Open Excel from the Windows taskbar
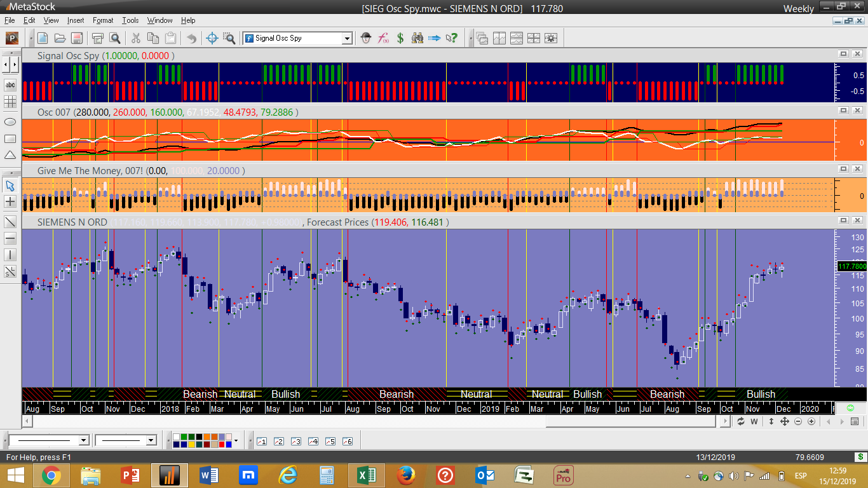The width and height of the screenshot is (868, 488). tap(365, 475)
